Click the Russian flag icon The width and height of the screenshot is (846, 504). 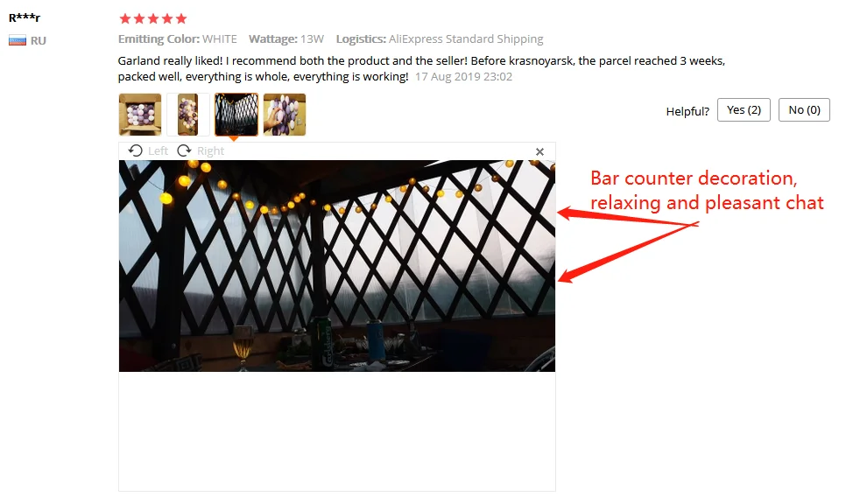(18, 40)
